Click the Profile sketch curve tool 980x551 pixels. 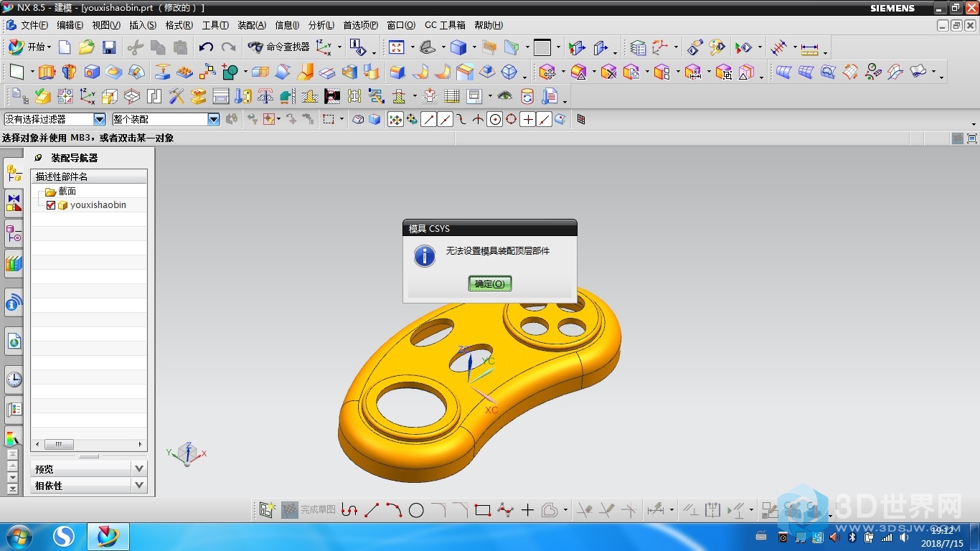point(349,510)
